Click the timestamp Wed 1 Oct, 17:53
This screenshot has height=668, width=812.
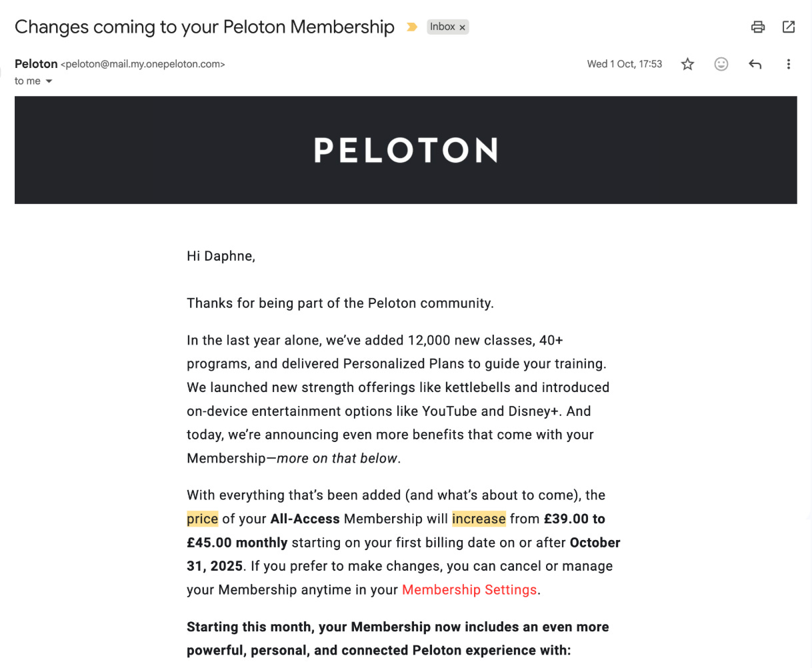point(625,64)
